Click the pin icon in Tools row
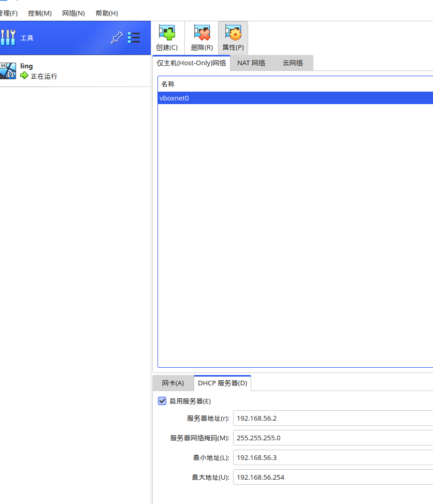 [x=117, y=38]
